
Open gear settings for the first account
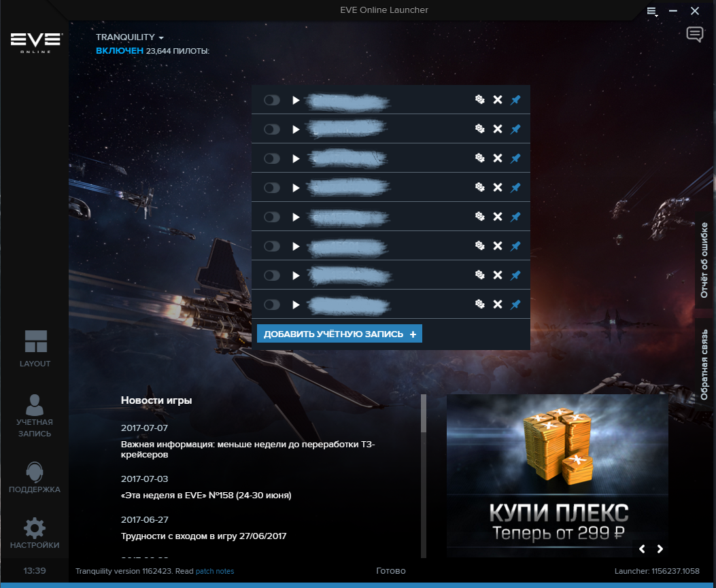(x=479, y=99)
